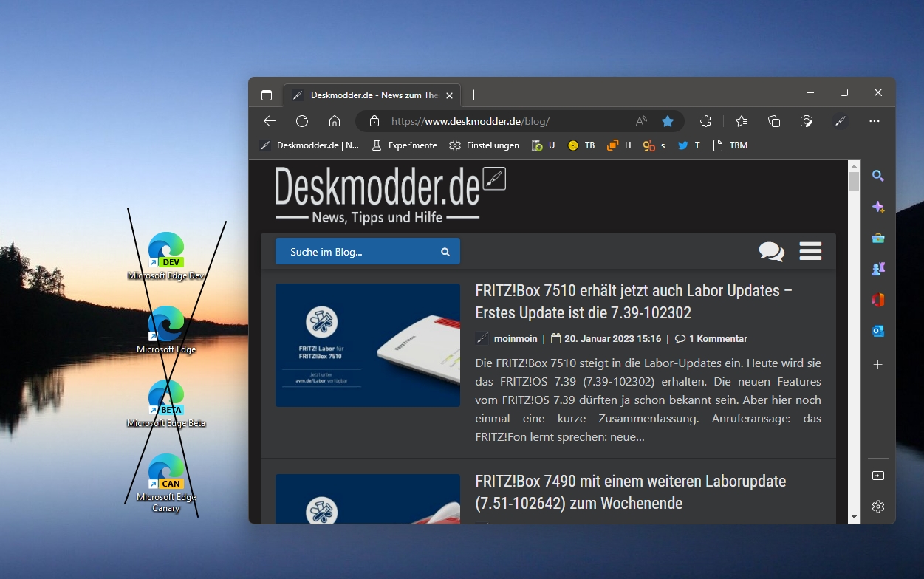The image size is (924, 579).
Task: Minimize the Edge browser window
Action: (810, 92)
